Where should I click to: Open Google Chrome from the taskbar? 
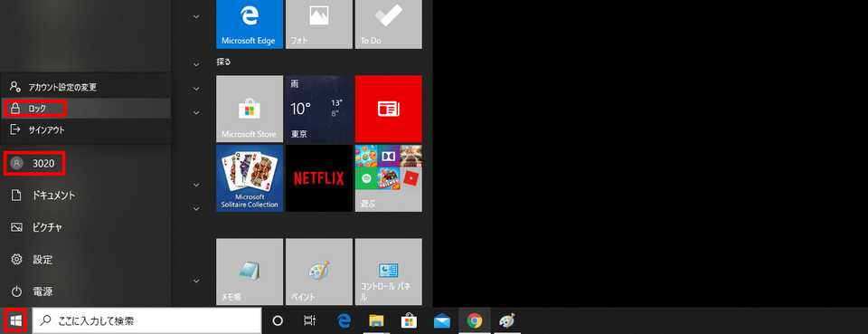[x=474, y=320]
